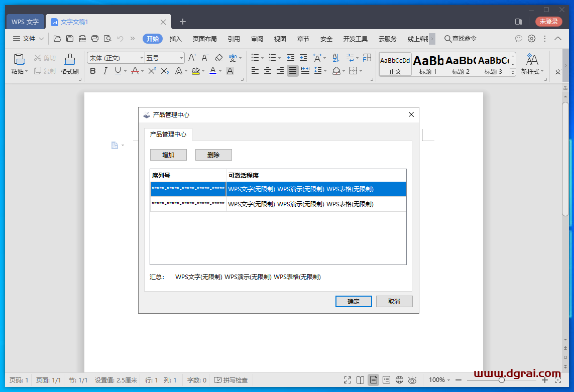Viewport: 574px width, 392px height.
Task: Switch to full screen view in status bar
Action: point(347,380)
